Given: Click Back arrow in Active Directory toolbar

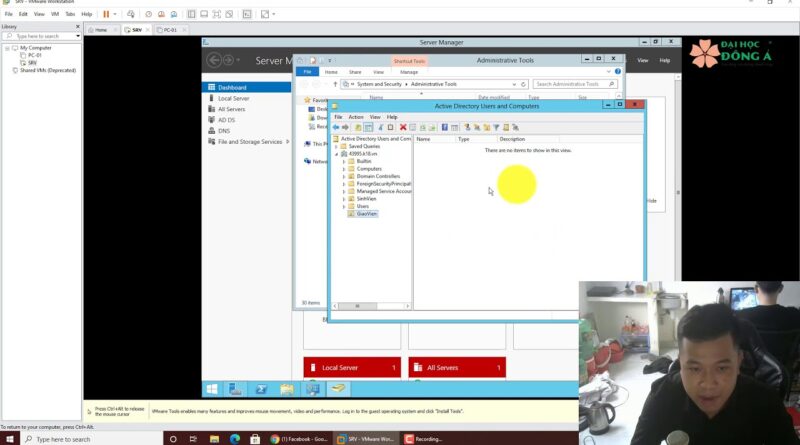Looking at the screenshot, I should coord(336,128).
